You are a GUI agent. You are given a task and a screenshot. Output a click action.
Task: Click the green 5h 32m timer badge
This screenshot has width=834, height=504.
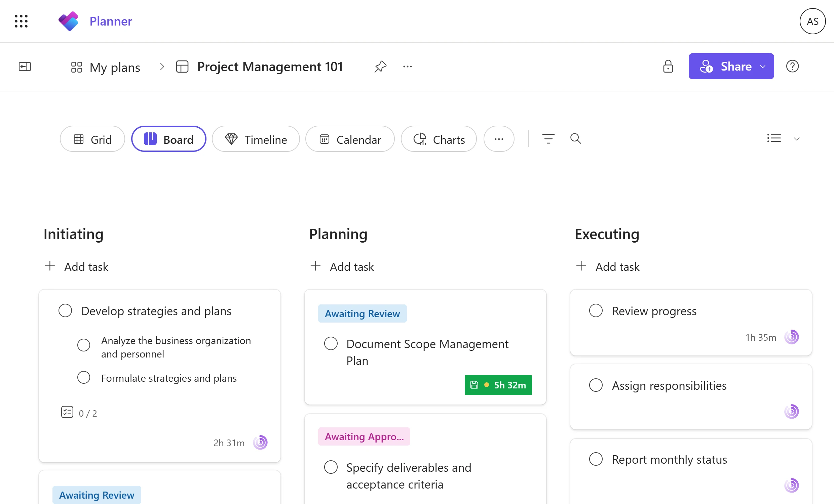(x=498, y=385)
